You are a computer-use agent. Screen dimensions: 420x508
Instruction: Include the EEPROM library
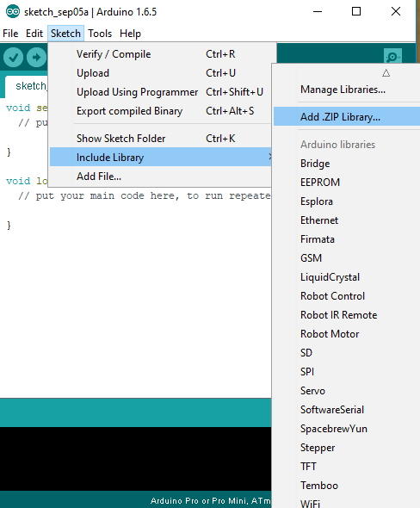tap(347, 183)
